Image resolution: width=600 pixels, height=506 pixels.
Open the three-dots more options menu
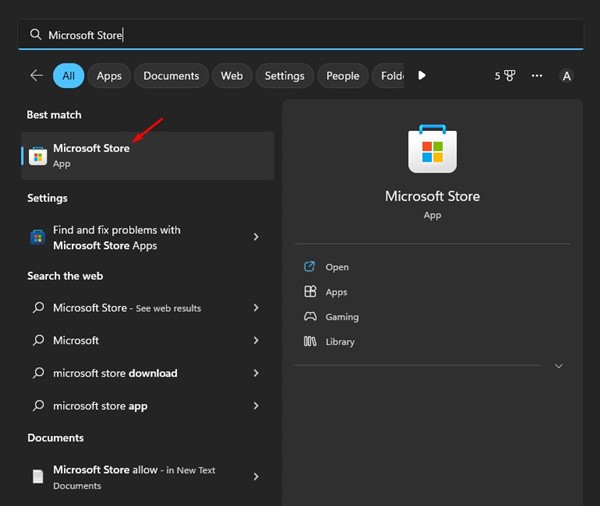537,76
